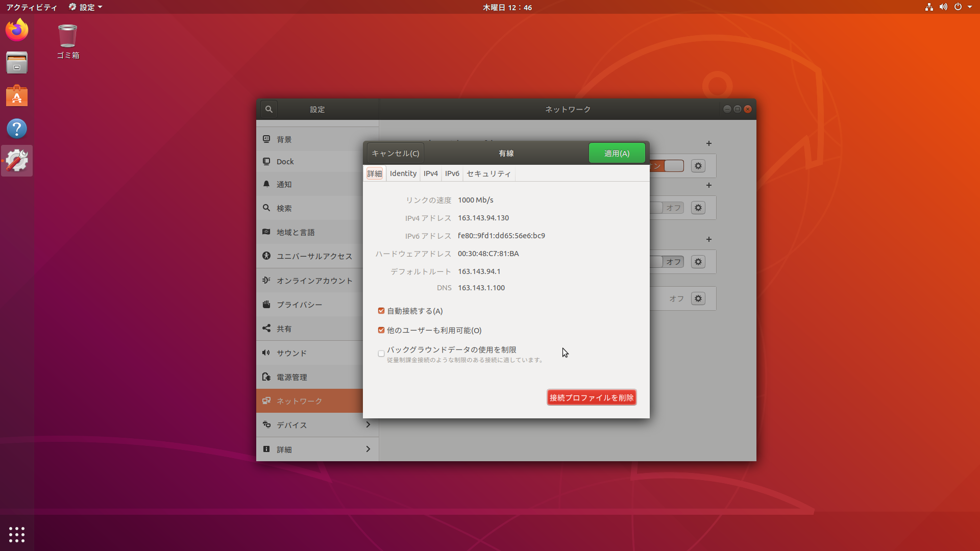Click the 有線 dialog title
The width and height of the screenshot is (980, 551).
[506, 153]
